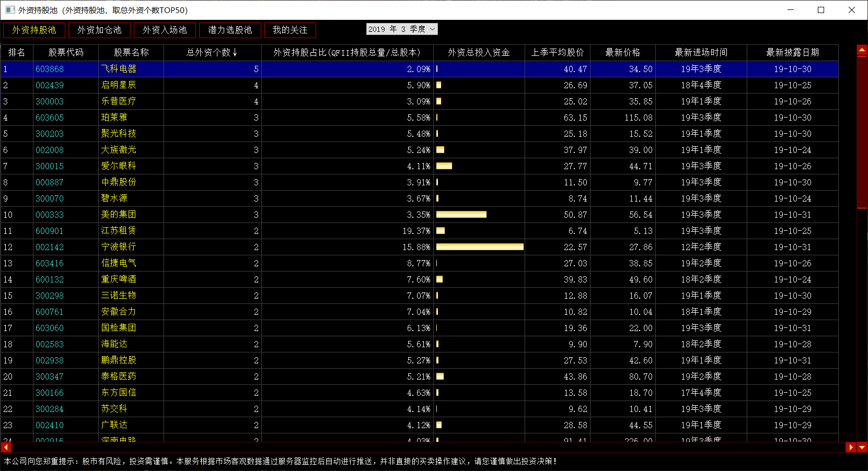Image resolution: width=868 pixels, height=471 pixels.
Task: Click 股票代码 column header
Action: click(66, 53)
